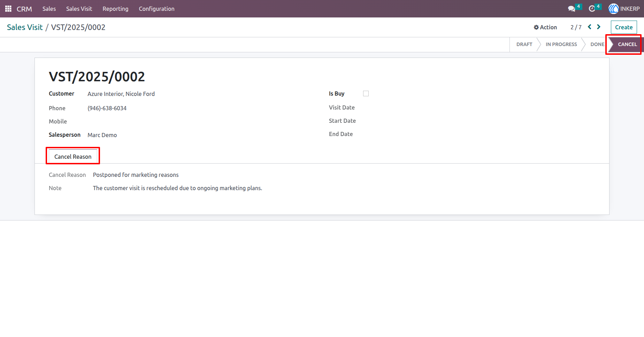This screenshot has height=337, width=644.
Task: Navigate back to Sales Visit breadcrumb
Action: pos(25,27)
